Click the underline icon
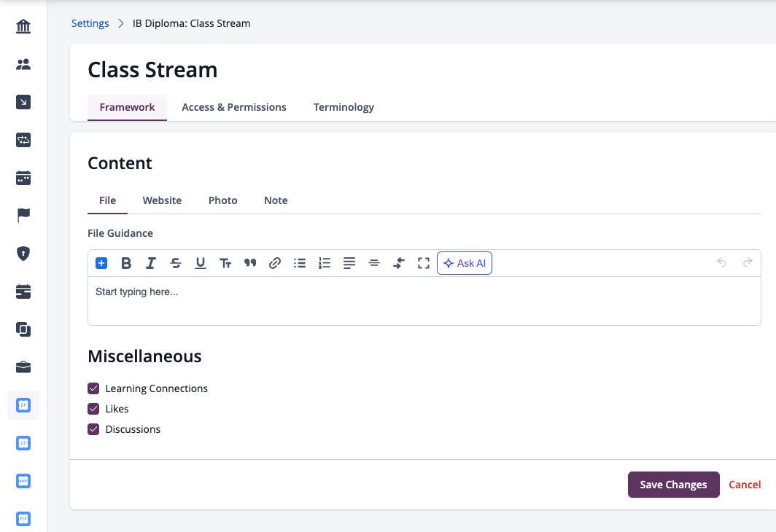The height and width of the screenshot is (532, 776). [201, 263]
